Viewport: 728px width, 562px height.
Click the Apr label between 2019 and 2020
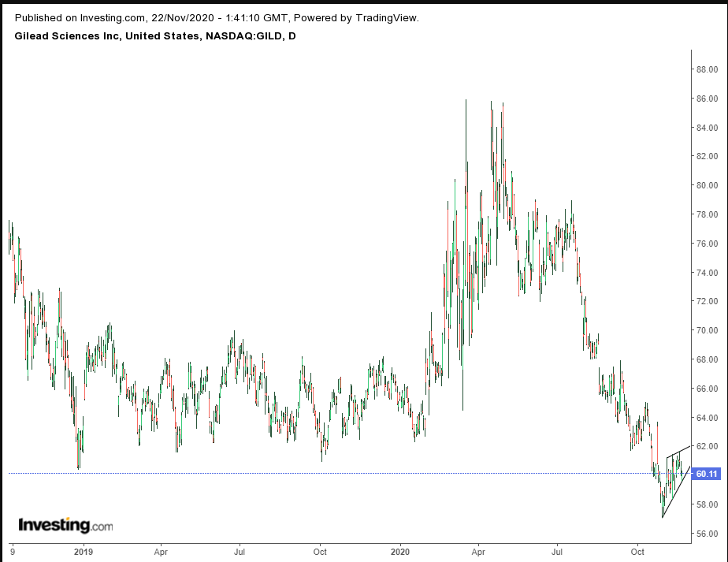coord(161,552)
